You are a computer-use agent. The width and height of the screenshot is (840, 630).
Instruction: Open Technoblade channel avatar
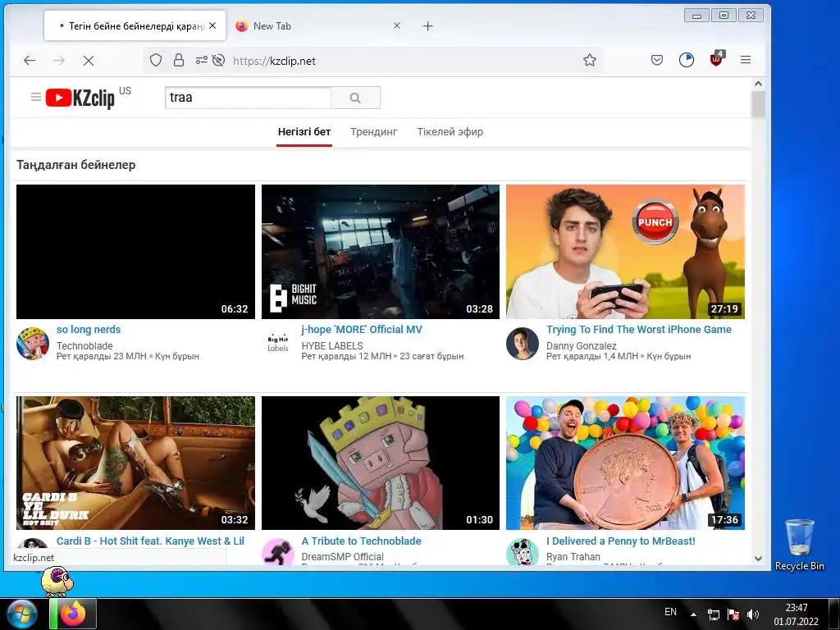click(33, 344)
